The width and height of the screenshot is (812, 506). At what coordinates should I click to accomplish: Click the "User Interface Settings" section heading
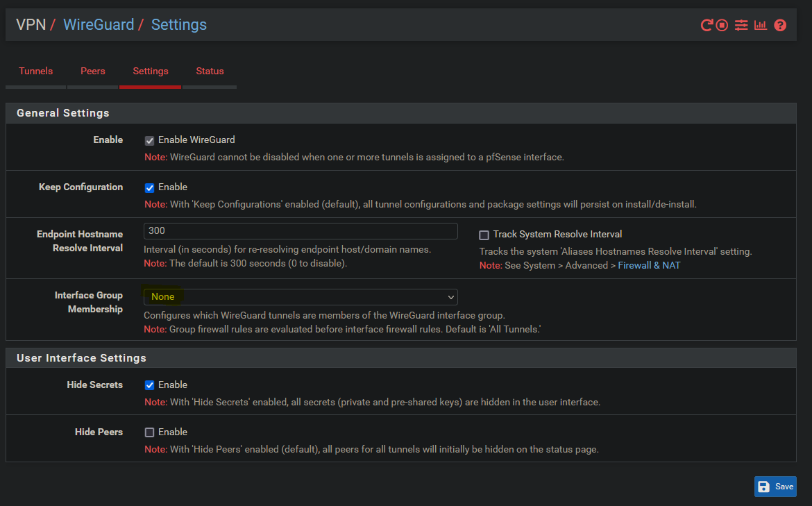[81, 358]
